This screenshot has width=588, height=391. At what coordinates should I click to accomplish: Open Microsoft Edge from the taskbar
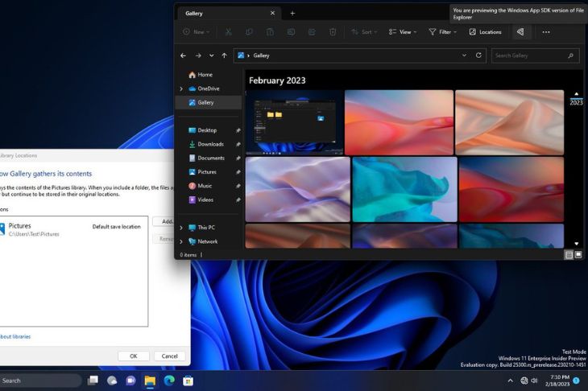[x=169, y=381]
